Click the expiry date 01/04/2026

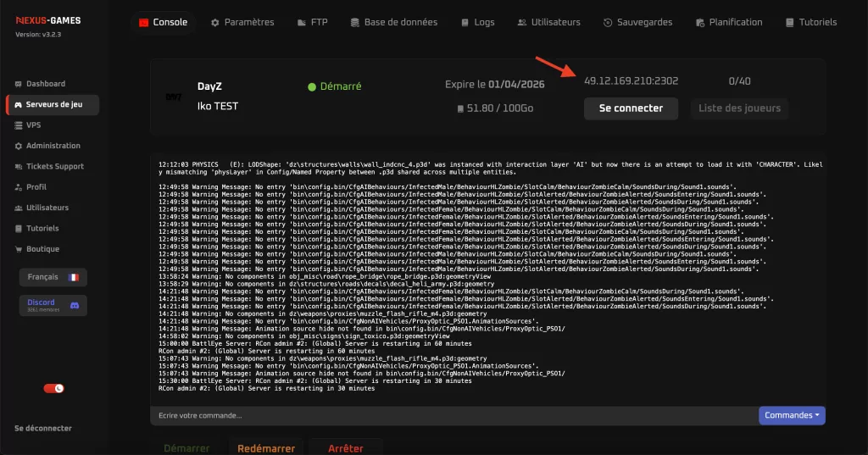(516, 85)
